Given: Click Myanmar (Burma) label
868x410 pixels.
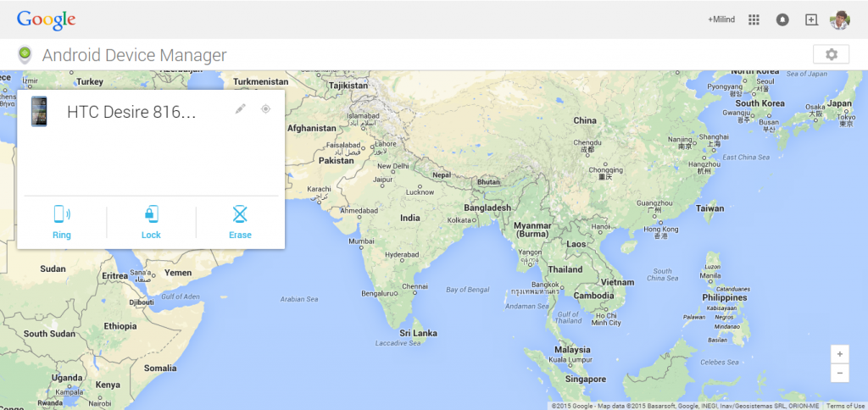Looking at the screenshot, I should pos(532,230).
